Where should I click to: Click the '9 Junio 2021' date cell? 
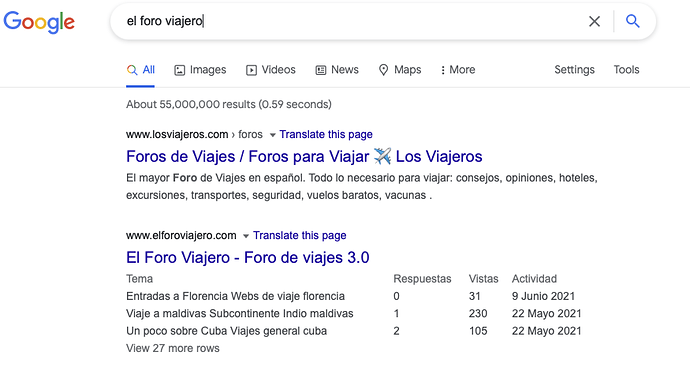coord(543,296)
